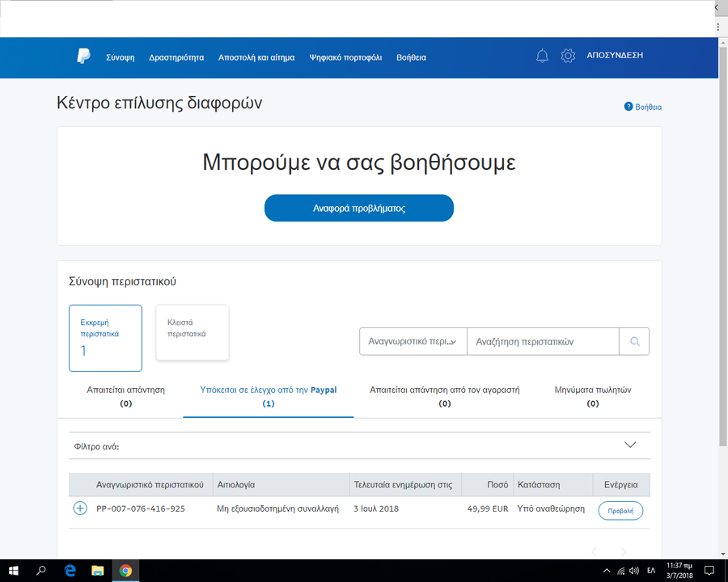
Task: Click the Αναζήτηση περιστατικών search field
Action: pyautogui.click(x=543, y=342)
